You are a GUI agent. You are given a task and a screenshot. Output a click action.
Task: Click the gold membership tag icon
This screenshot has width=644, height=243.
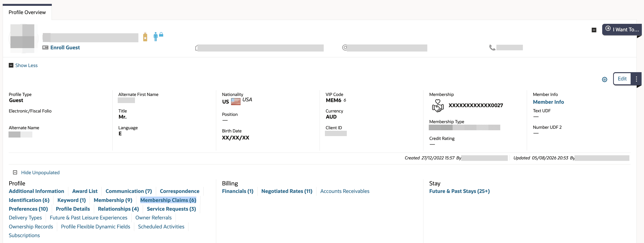point(145,37)
